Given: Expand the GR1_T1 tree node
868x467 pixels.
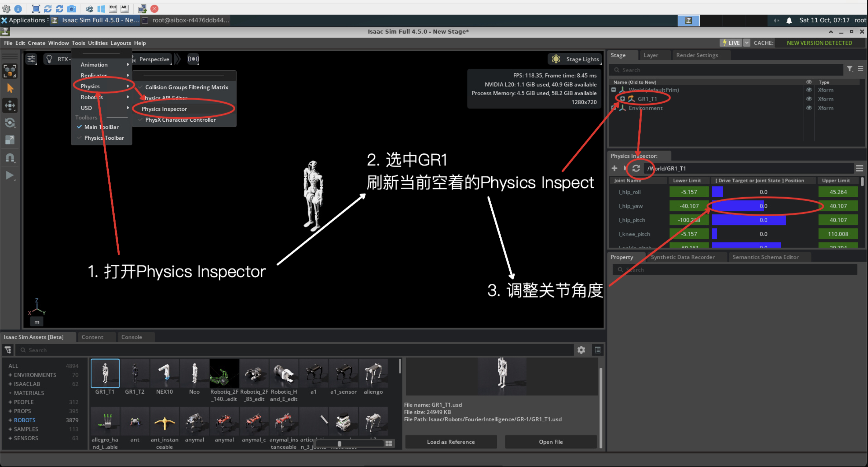Looking at the screenshot, I should pos(623,99).
